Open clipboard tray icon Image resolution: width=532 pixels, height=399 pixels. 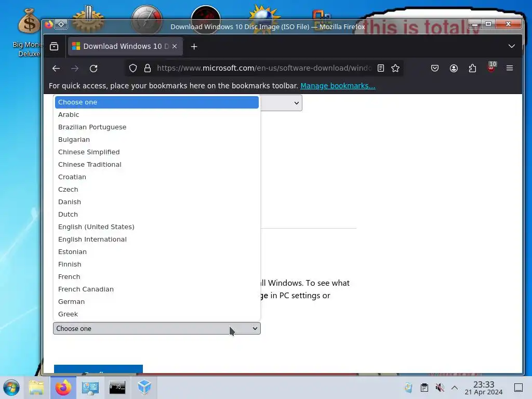(x=424, y=388)
